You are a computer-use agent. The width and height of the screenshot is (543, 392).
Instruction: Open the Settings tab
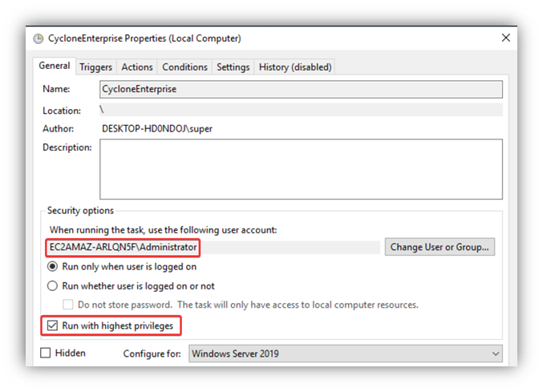coord(233,67)
